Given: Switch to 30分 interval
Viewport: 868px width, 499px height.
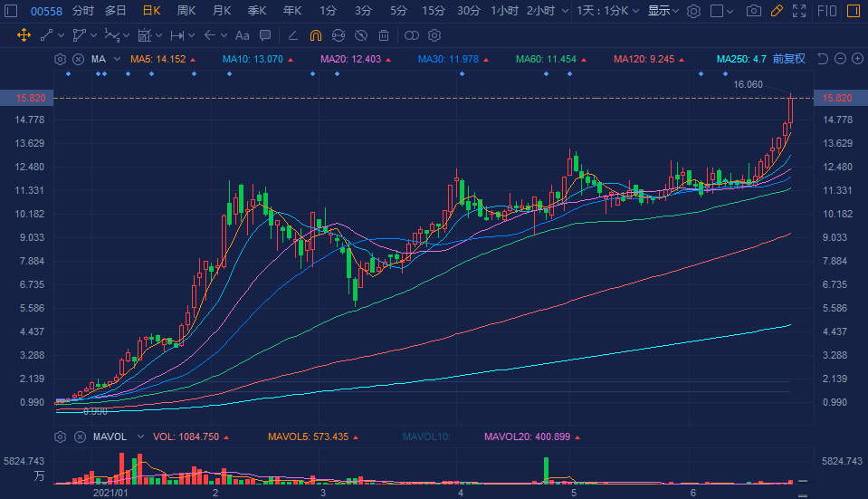Looking at the screenshot, I should click(x=468, y=11).
